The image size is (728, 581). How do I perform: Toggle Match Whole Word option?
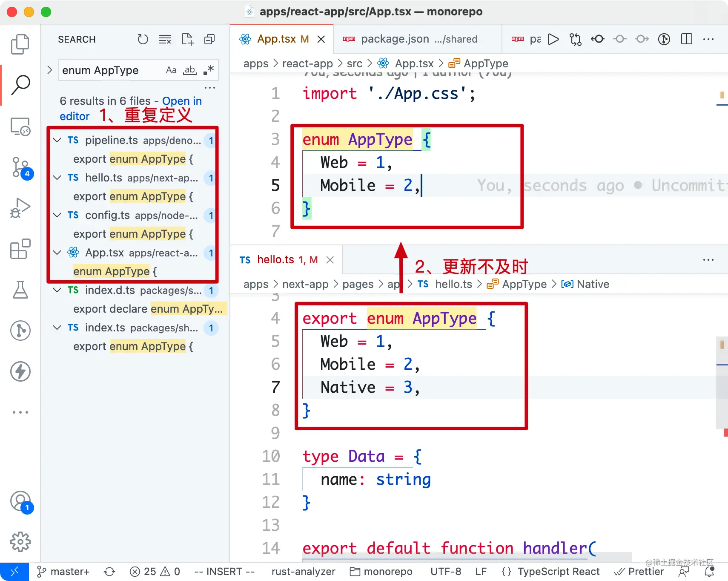coord(190,70)
